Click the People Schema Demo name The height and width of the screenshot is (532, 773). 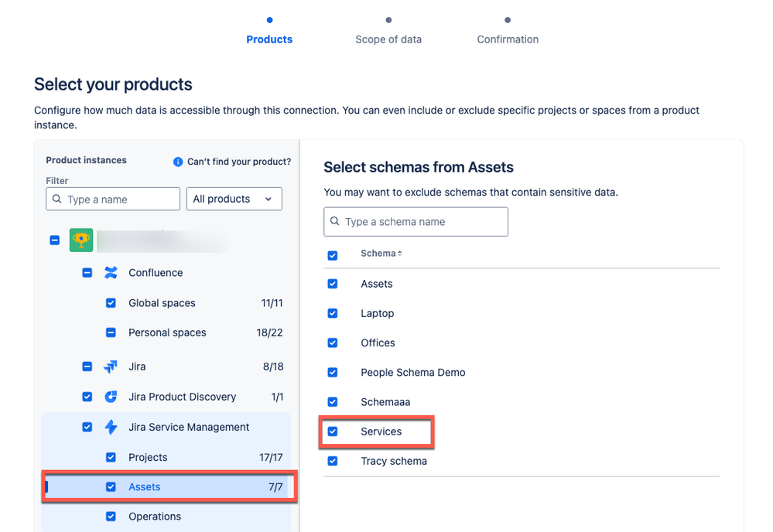point(413,373)
